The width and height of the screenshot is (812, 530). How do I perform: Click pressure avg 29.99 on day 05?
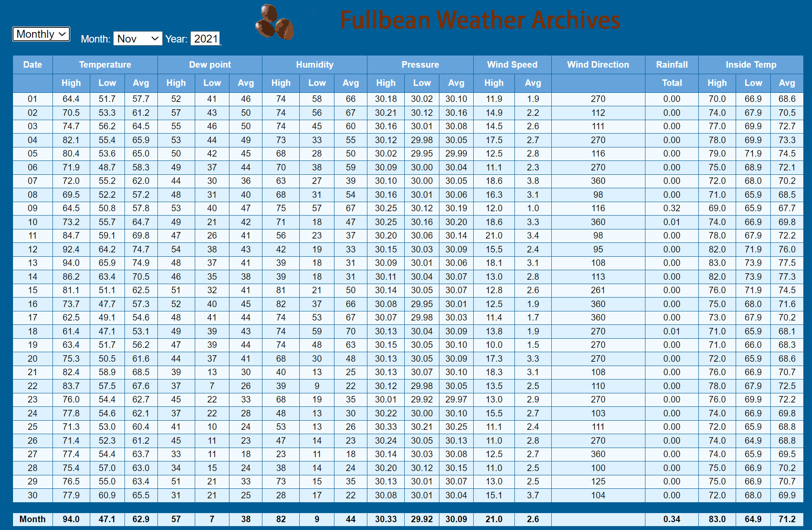click(456, 154)
